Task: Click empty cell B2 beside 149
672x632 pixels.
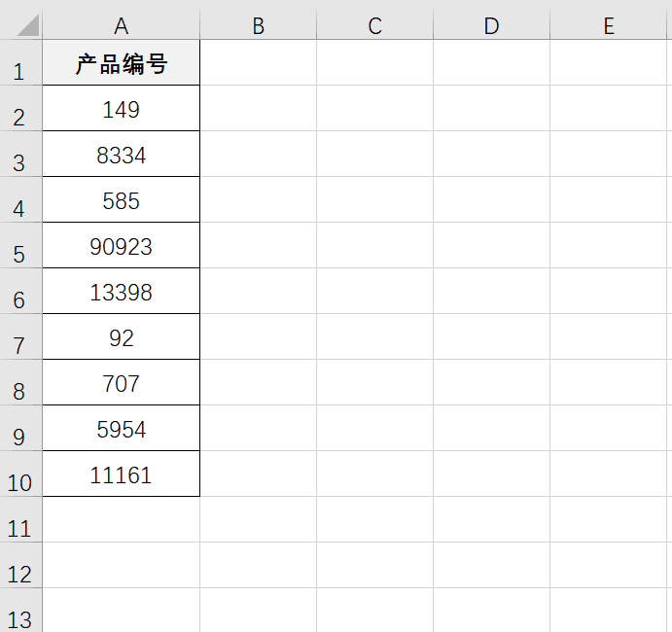Action: click(259, 108)
